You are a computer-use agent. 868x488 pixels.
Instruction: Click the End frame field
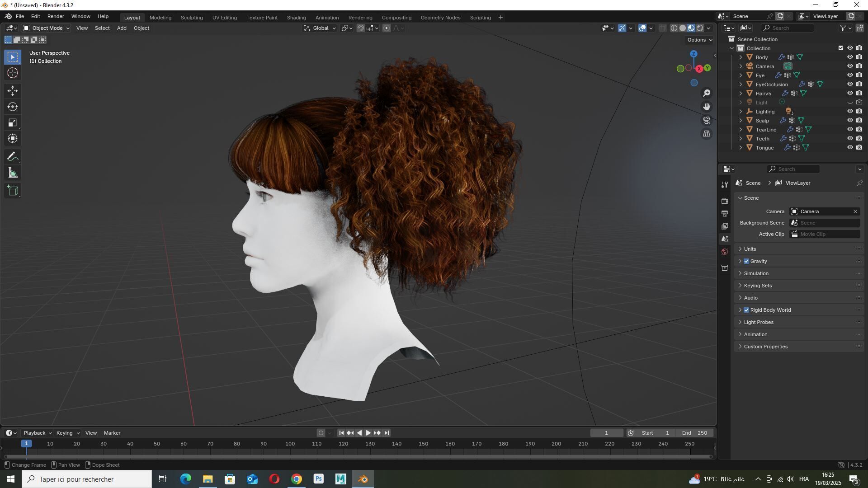tap(694, 433)
